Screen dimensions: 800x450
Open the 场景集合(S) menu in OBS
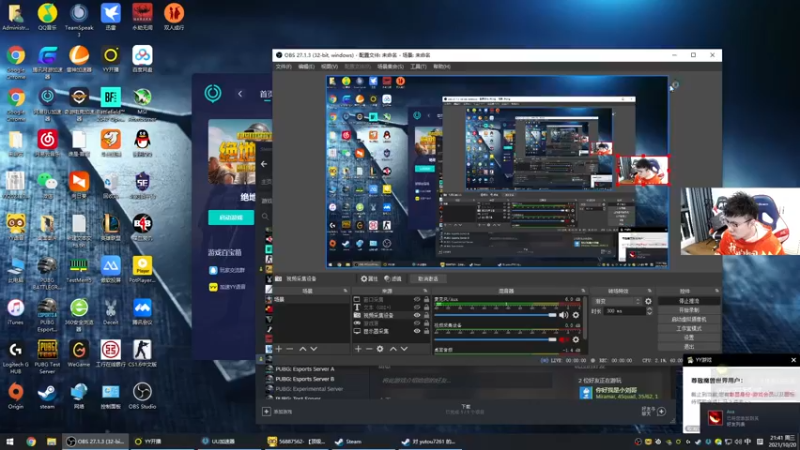pyautogui.click(x=390, y=67)
